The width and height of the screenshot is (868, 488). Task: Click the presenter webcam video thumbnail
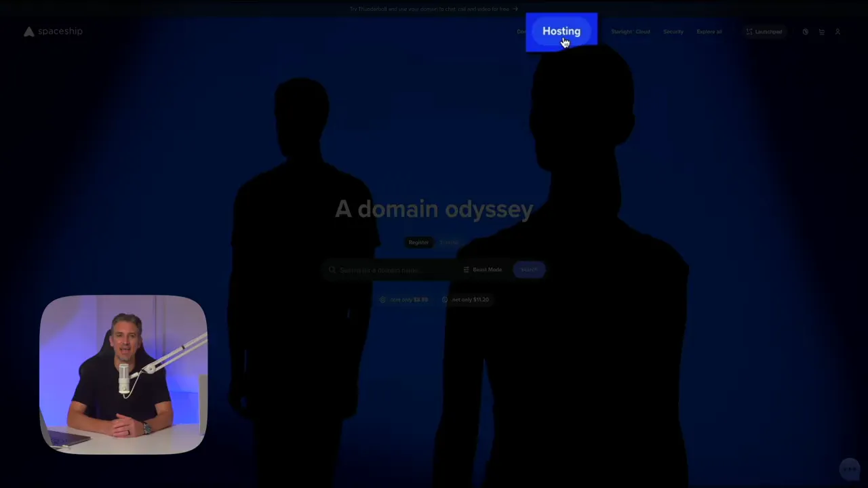coord(123,374)
